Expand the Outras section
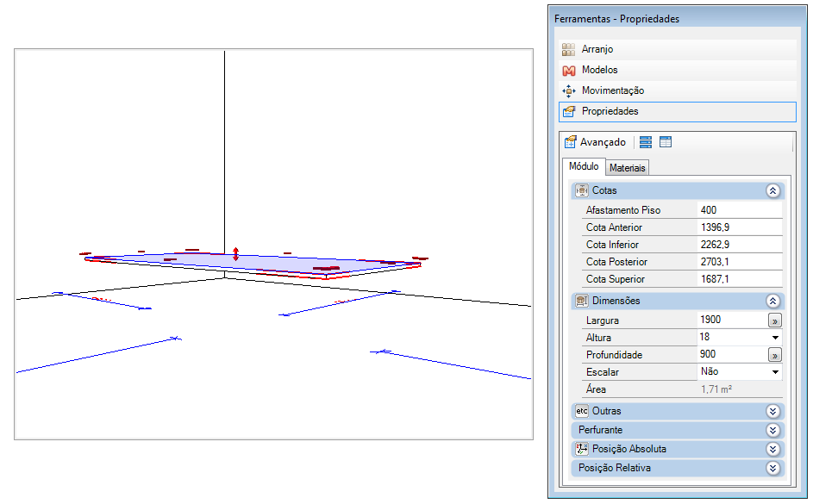813x504 pixels. click(x=772, y=411)
